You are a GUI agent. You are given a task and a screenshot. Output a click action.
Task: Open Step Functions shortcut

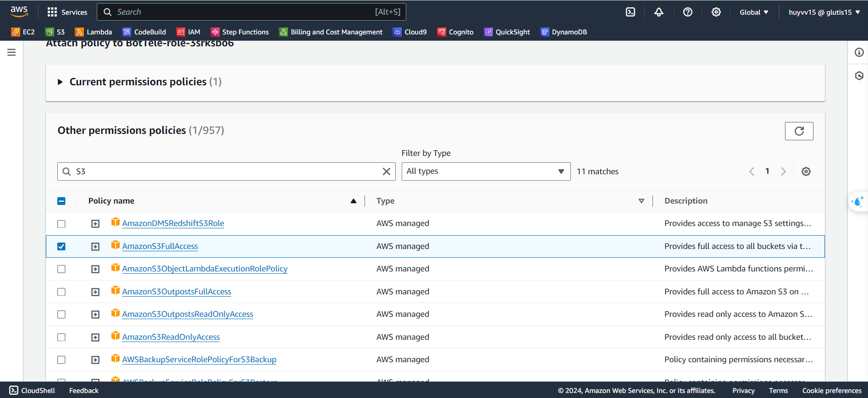pos(240,32)
